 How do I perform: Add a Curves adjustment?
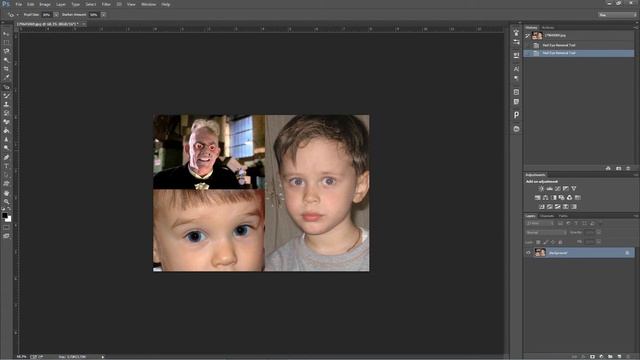[x=558, y=189]
